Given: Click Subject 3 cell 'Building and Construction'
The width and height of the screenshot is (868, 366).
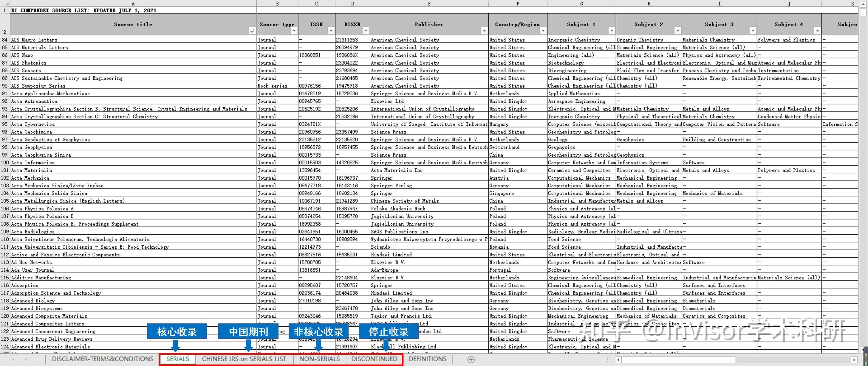Looking at the screenshot, I should pos(720,140).
